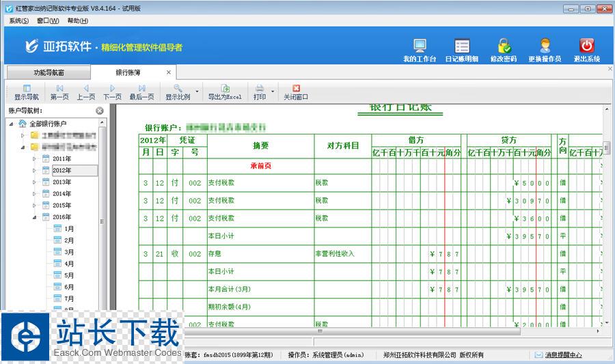
Task: Click the mail icon beside 消息提醒中心
Action: [539, 355]
